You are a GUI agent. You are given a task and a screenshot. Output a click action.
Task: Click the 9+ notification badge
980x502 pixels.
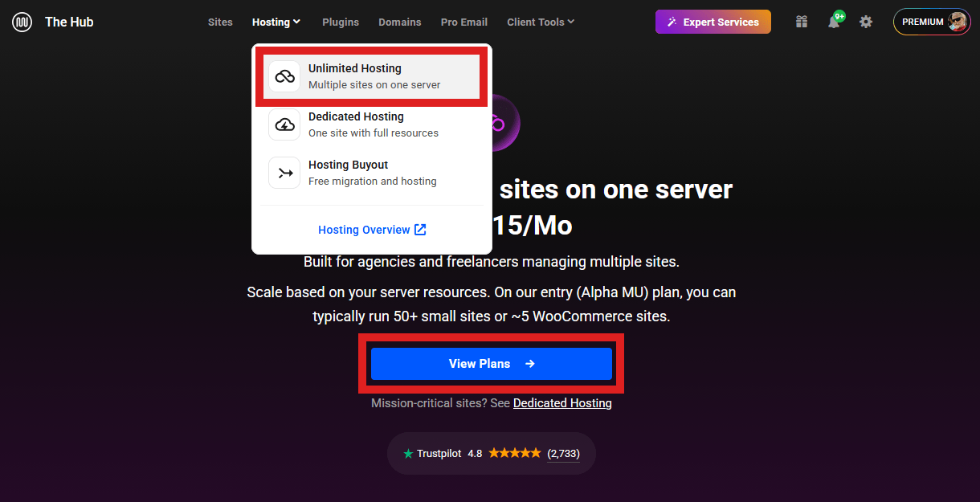point(839,16)
